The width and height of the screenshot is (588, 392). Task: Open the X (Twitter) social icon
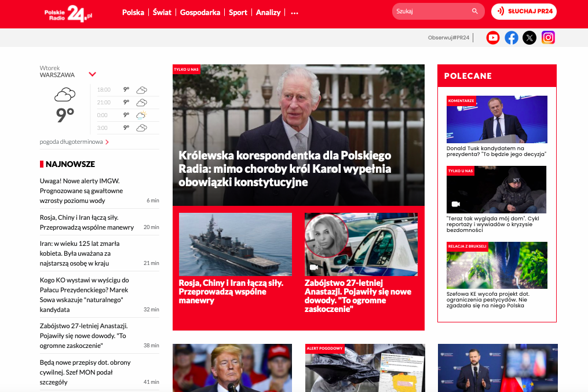pyautogui.click(x=529, y=38)
